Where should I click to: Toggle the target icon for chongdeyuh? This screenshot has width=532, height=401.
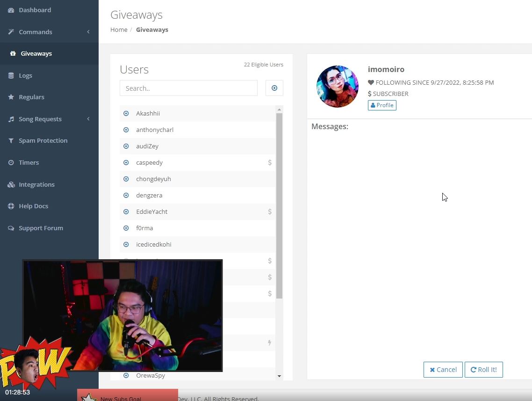coord(126,179)
